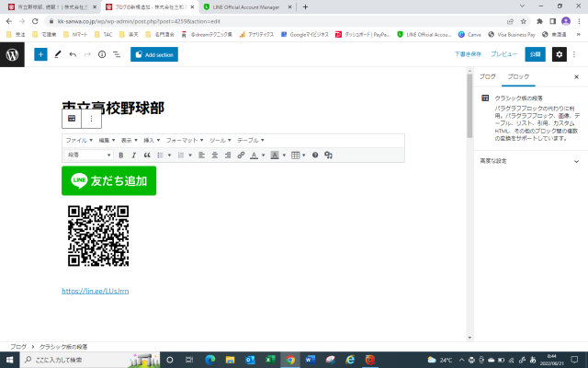Click the Add section button
The width and height of the screenshot is (588, 368).
tap(154, 54)
